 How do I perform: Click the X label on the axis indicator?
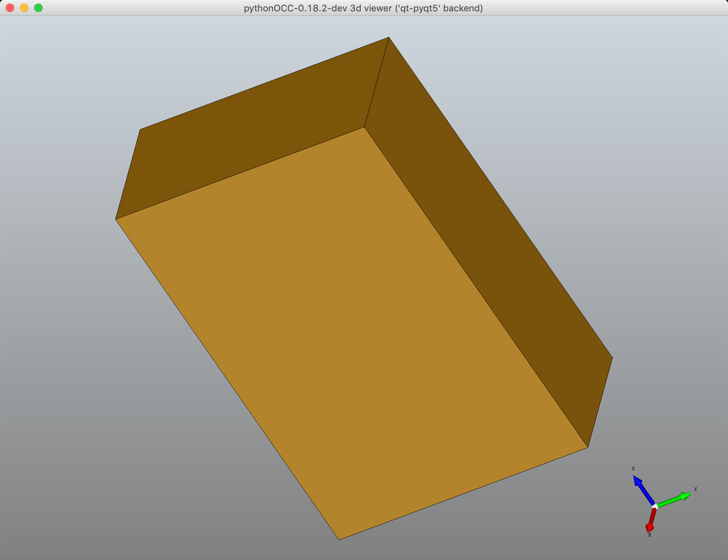650,535
